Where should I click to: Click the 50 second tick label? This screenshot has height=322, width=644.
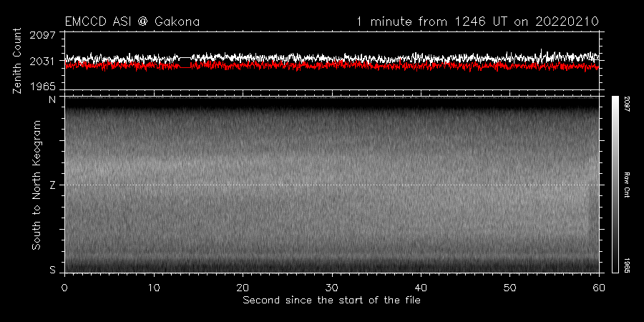pos(510,288)
